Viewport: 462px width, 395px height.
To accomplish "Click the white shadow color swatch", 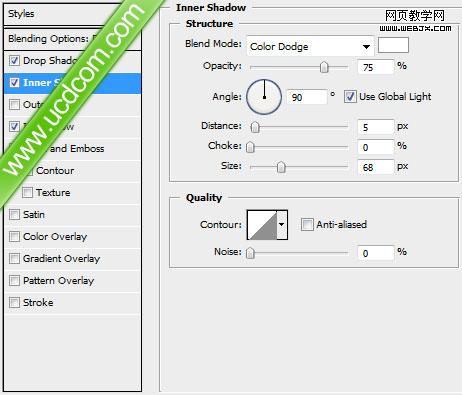I will (393, 45).
